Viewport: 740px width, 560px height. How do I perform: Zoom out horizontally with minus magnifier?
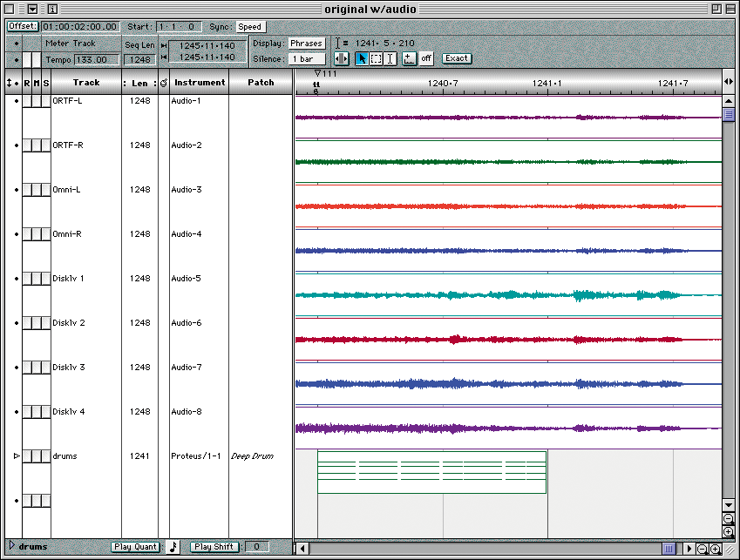pyautogui.click(x=703, y=549)
